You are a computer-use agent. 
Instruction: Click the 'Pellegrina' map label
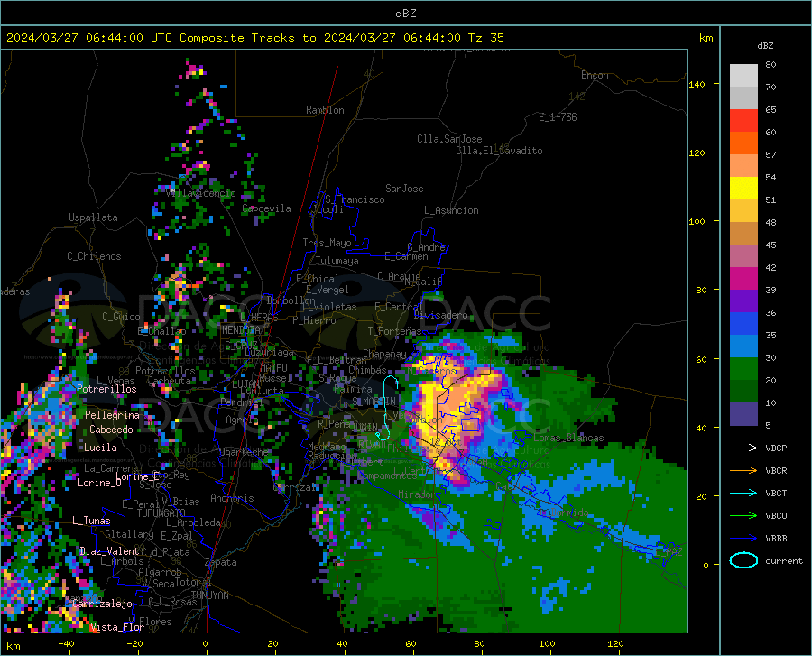coord(113,415)
